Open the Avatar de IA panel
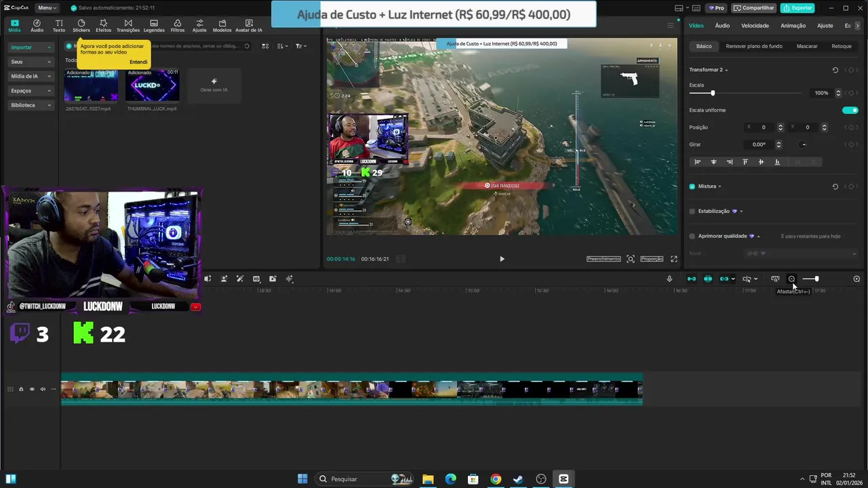Image resolution: width=868 pixels, height=488 pixels. (x=248, y=26)
